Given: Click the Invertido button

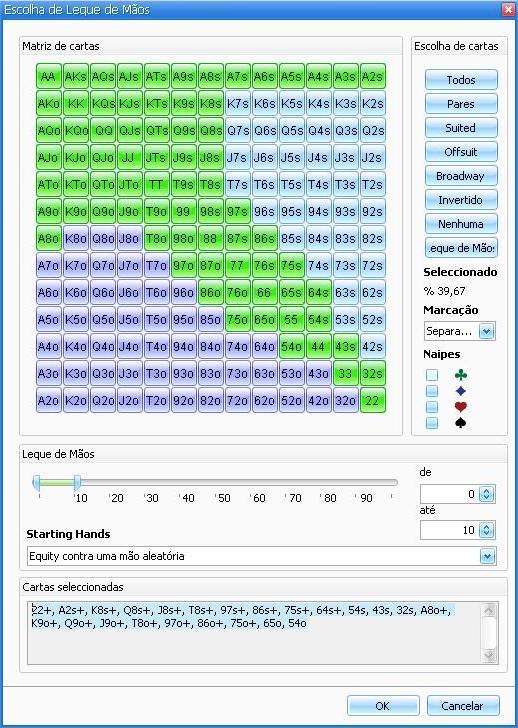Looking at the screenshot, I should point(461,200).
